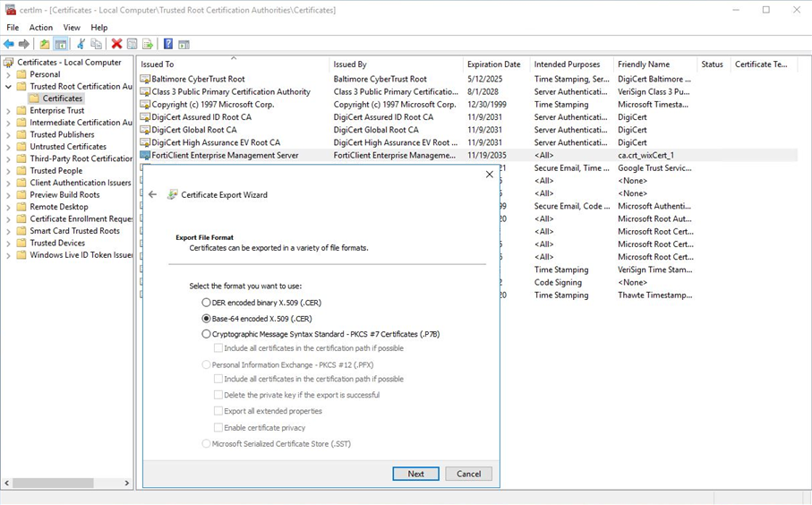Click the FortiClient Enterprise Management Server certificate icon
Screen dimensions: 812x505
click(145, 156)
